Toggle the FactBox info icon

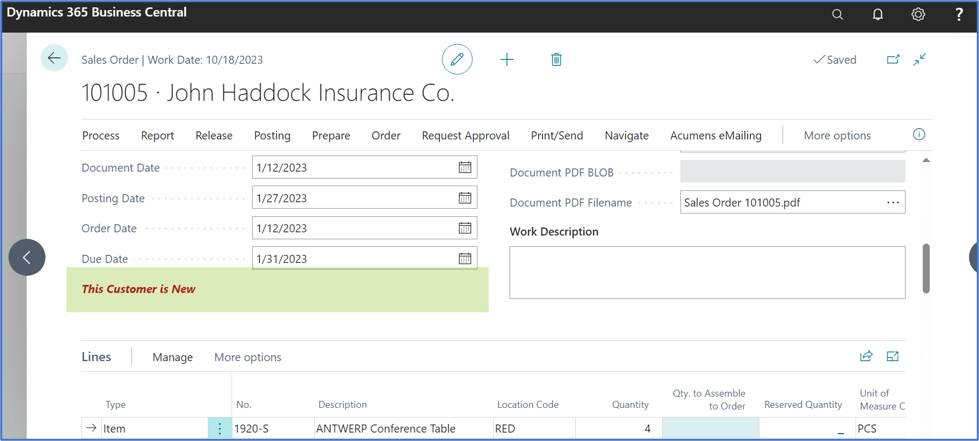919,135
